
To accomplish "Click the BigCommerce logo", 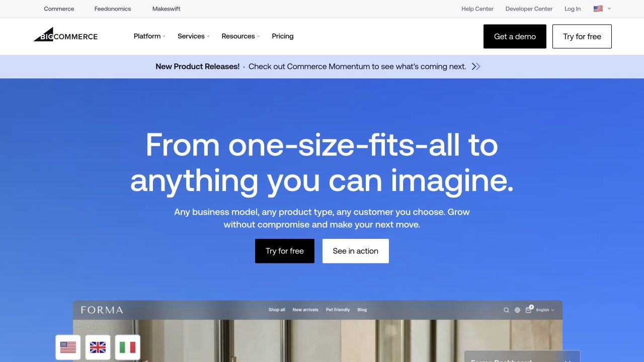I will [x=65, y=35].
